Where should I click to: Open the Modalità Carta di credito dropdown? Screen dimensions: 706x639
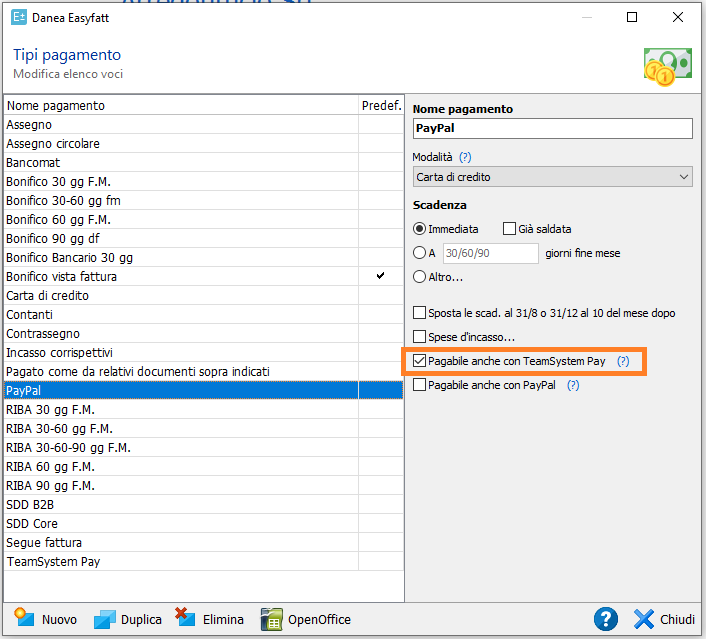(x=552, y=177)
